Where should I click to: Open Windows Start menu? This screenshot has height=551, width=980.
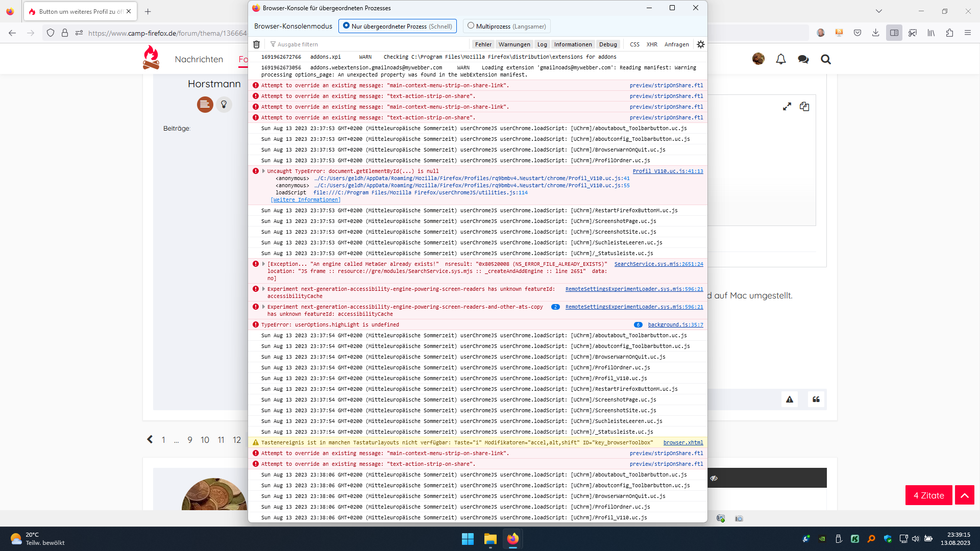coord(468,539)
